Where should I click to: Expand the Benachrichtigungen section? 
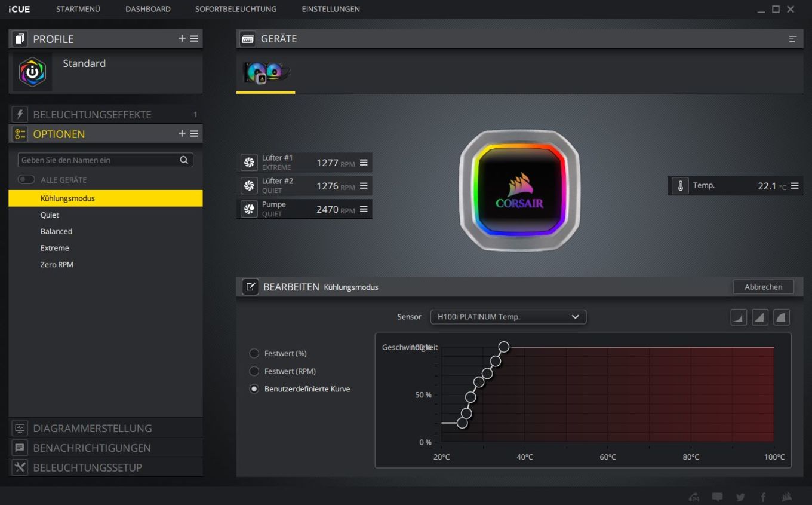tap(105, 448)
